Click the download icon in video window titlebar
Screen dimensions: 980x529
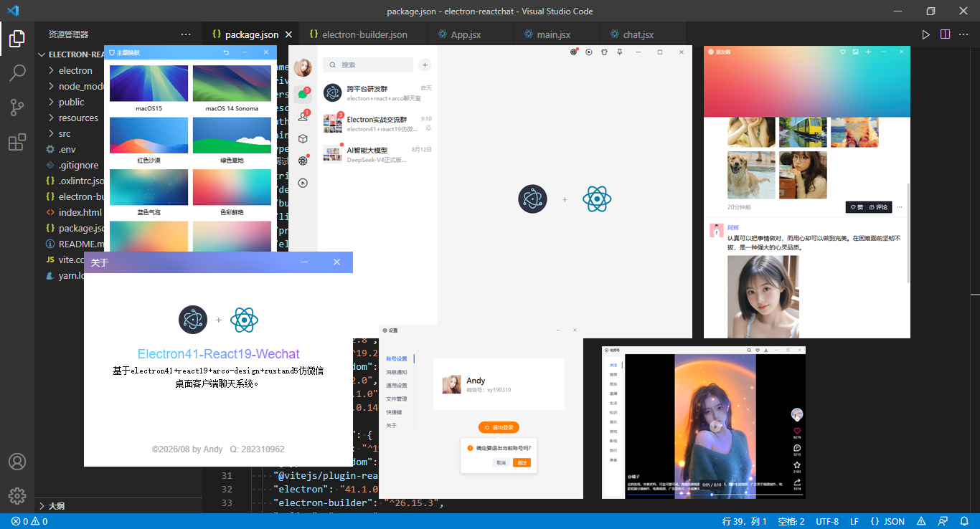[x=766, y=350]
